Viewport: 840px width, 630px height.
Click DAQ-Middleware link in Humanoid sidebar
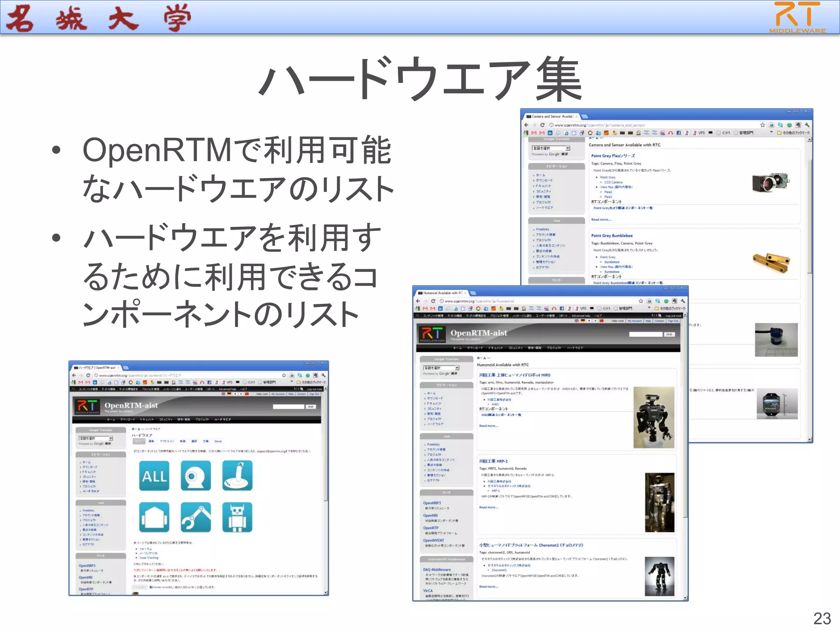437,570
